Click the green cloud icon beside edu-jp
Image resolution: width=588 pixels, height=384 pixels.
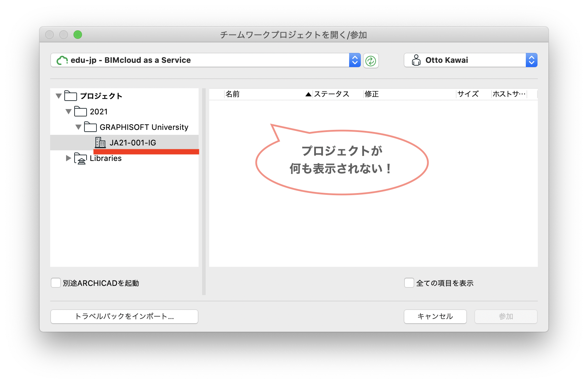(62, 60)
